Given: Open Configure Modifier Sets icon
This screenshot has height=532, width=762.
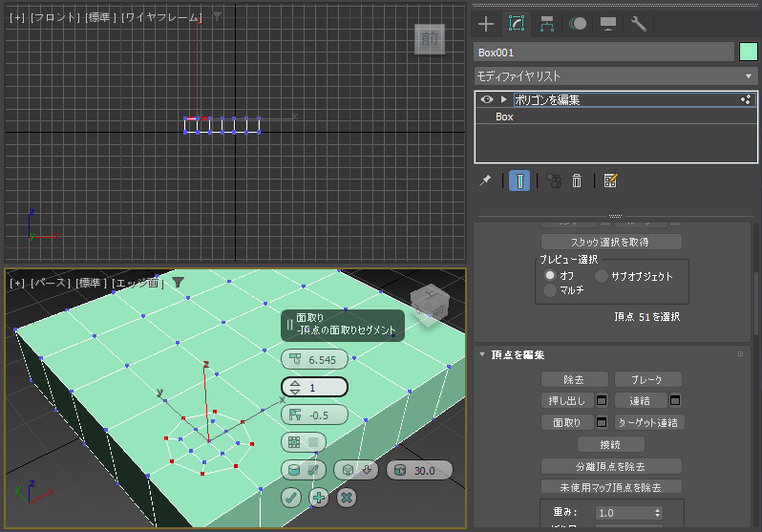Looking at the screenshot, I should 610,181.
